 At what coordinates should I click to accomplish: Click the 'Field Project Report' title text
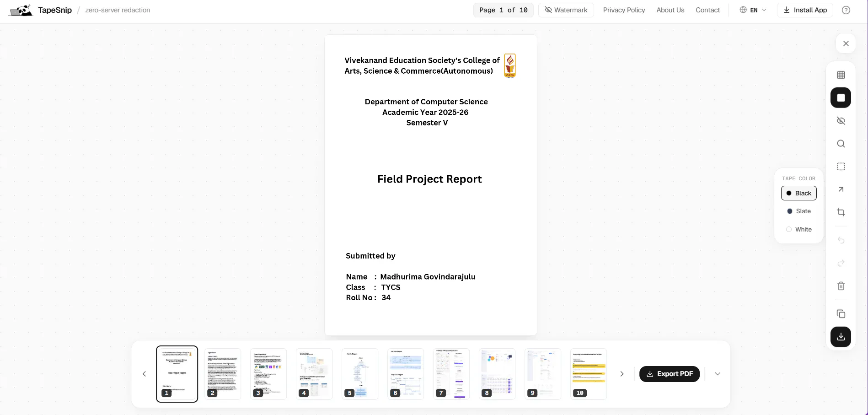[x=429, y=179]
